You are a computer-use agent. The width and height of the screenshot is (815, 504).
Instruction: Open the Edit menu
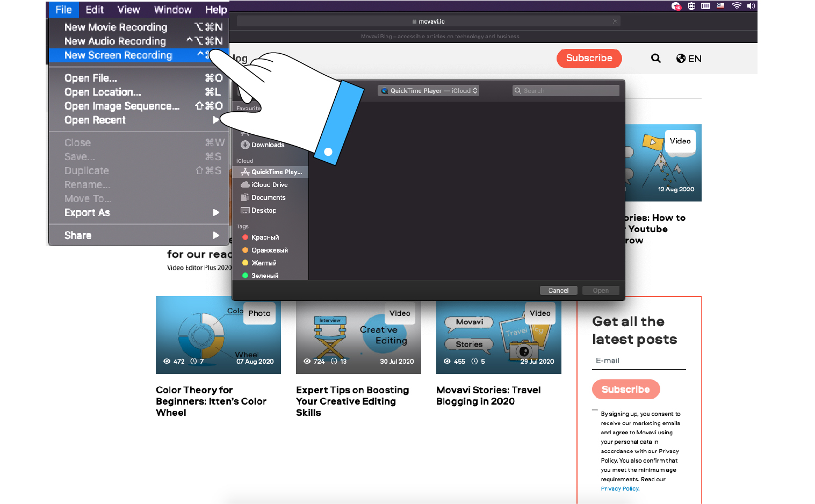[x=95, y=10]
